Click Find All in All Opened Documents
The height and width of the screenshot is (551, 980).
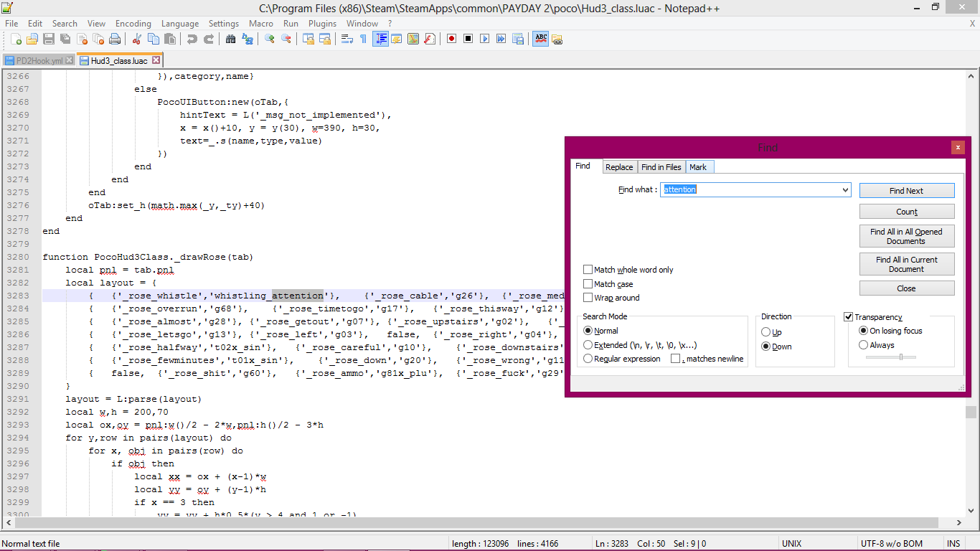[x=907, y=236]
